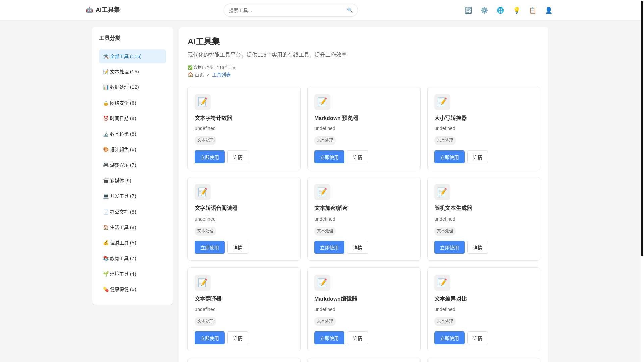Click the icon on 文本差异对比 card

tap(442, 283)
